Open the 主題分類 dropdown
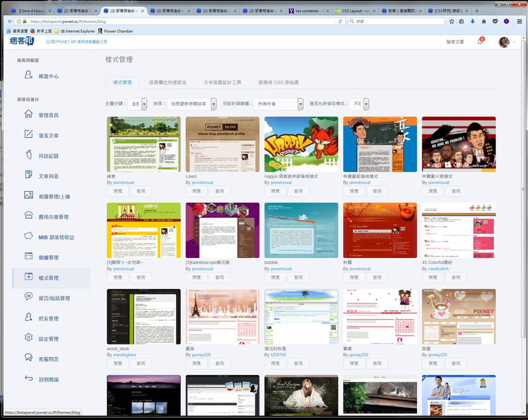This screenshot has width=528, height=420. coord(137,104)
